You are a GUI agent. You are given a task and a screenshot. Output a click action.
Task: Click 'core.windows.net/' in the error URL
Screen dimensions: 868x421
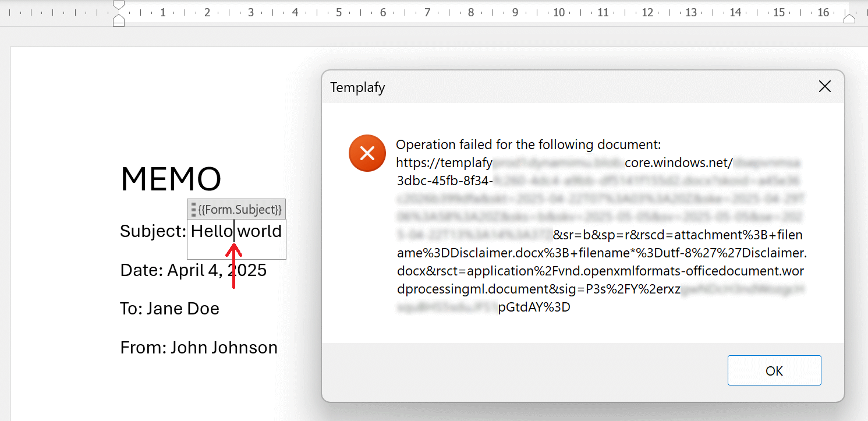[679, 162]
